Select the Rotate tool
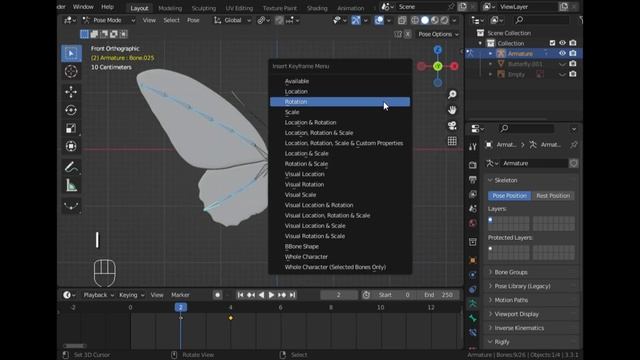The height and width of the screenshot is (360, 640). coord(71,110)
